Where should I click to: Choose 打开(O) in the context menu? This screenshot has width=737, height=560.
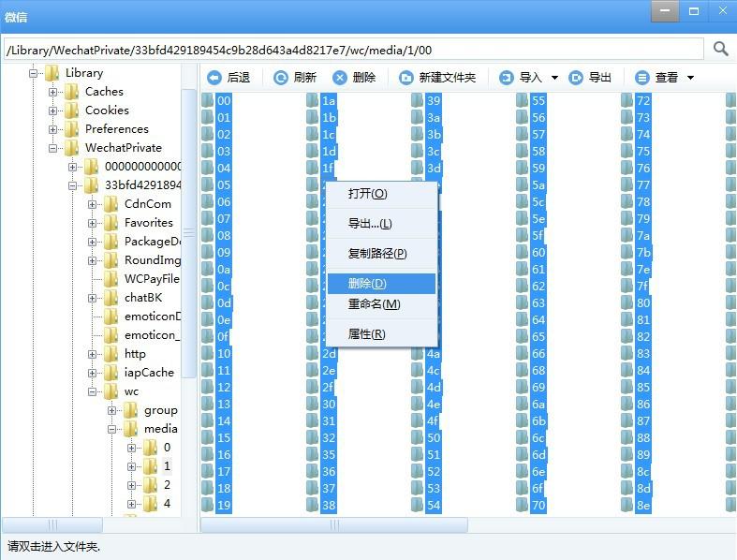pyautogui.click(x=367, y=194)
